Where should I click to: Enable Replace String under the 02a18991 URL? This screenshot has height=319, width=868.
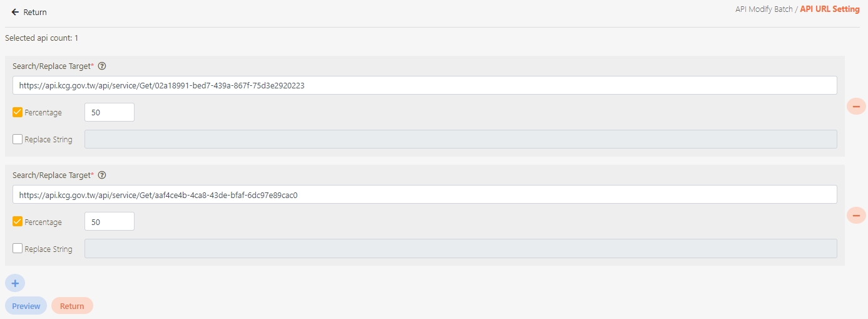(x=18, y=140)
